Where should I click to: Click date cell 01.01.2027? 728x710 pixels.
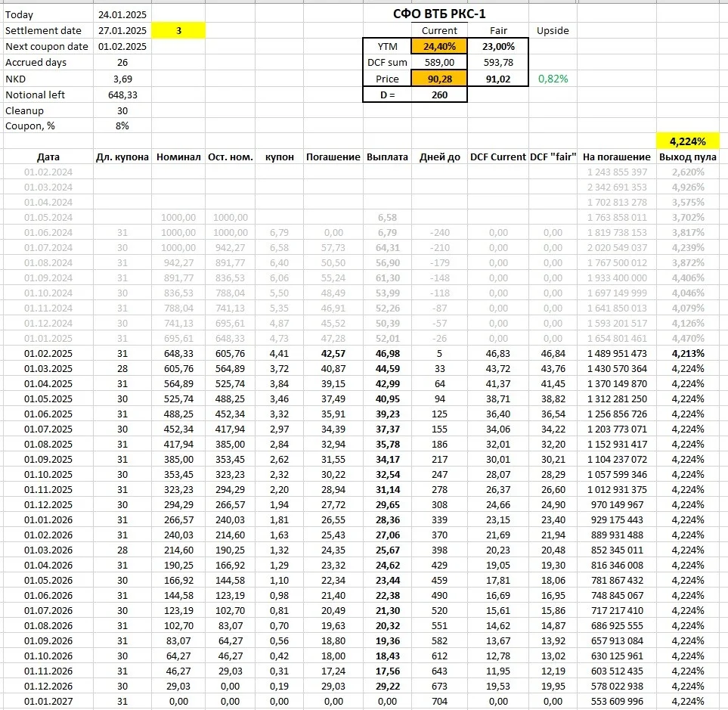coord(48,701)
